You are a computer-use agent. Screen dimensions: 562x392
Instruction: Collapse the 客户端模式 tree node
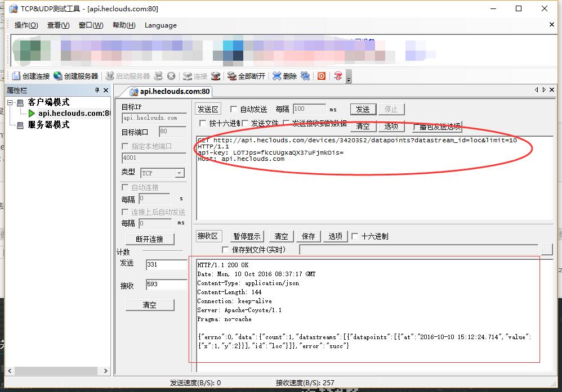pyautogui.click(x=10, y=102)
